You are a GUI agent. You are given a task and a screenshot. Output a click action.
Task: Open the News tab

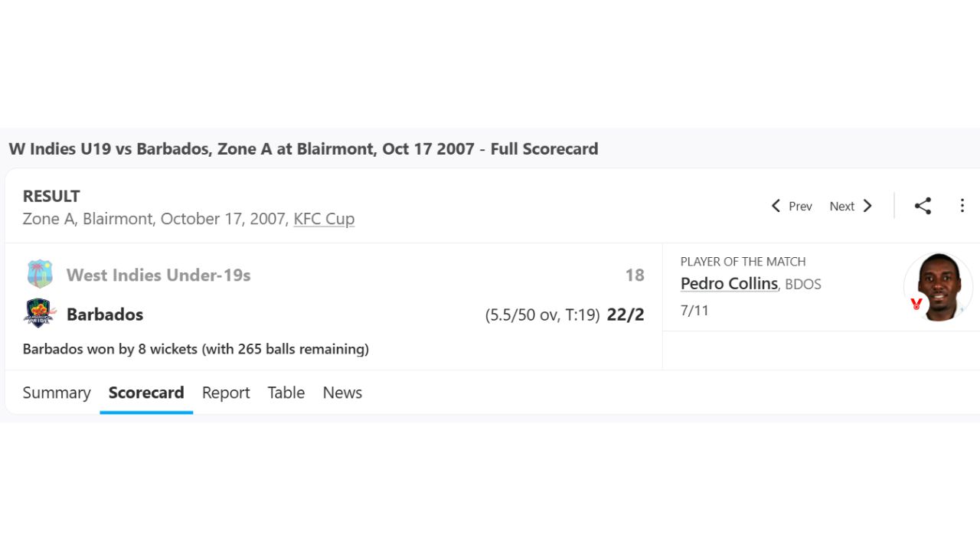[342, 393]
